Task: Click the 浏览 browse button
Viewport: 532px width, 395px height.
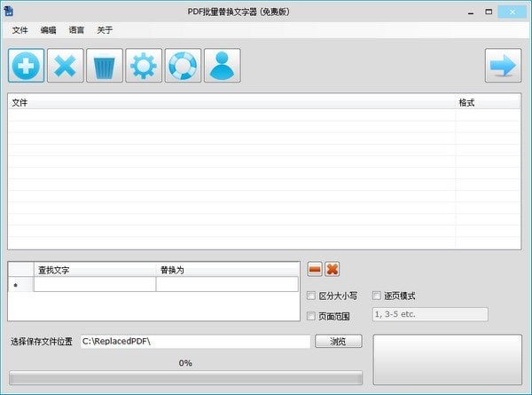Action: (339, 341)
